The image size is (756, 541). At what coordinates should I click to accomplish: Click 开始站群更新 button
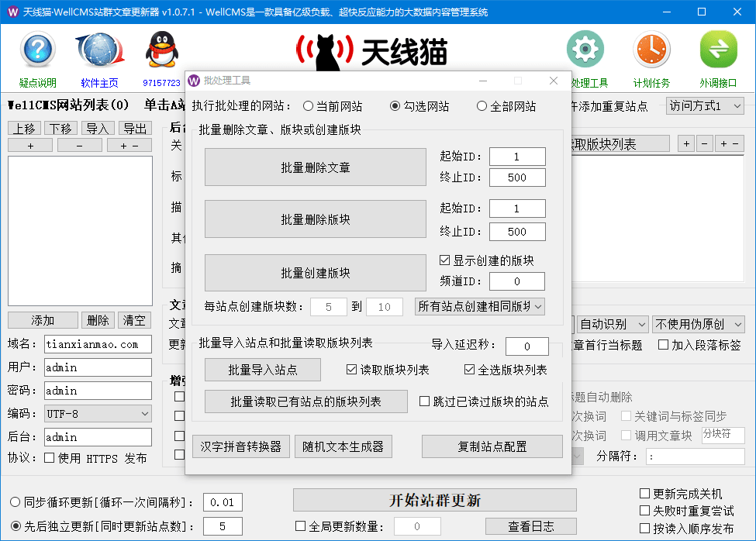point(435,500)
